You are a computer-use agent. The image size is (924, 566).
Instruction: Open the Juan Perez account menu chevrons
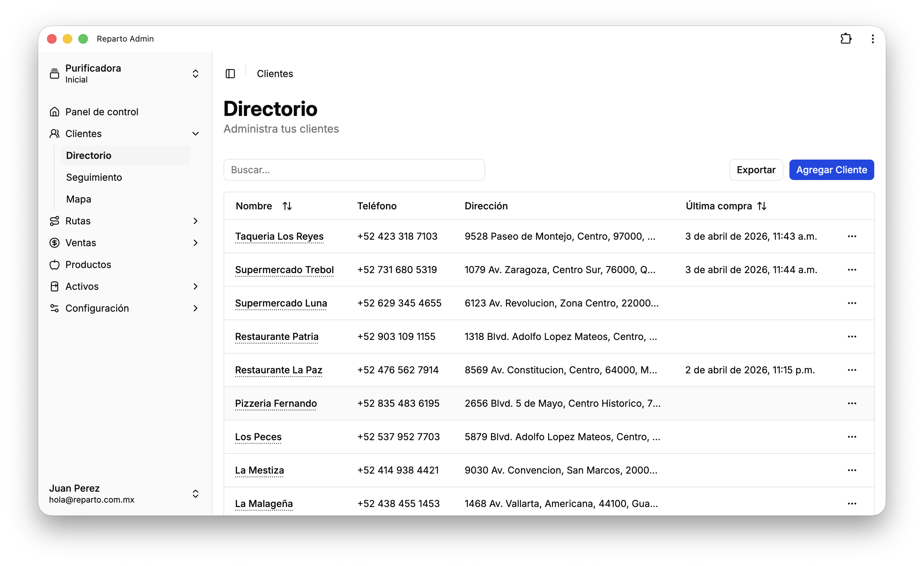tap(195, 494)
